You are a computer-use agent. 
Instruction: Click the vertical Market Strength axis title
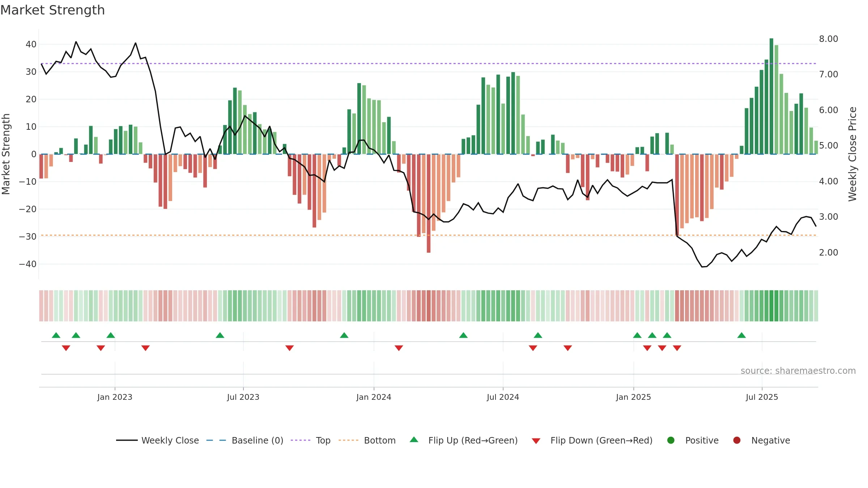[6, 154]
